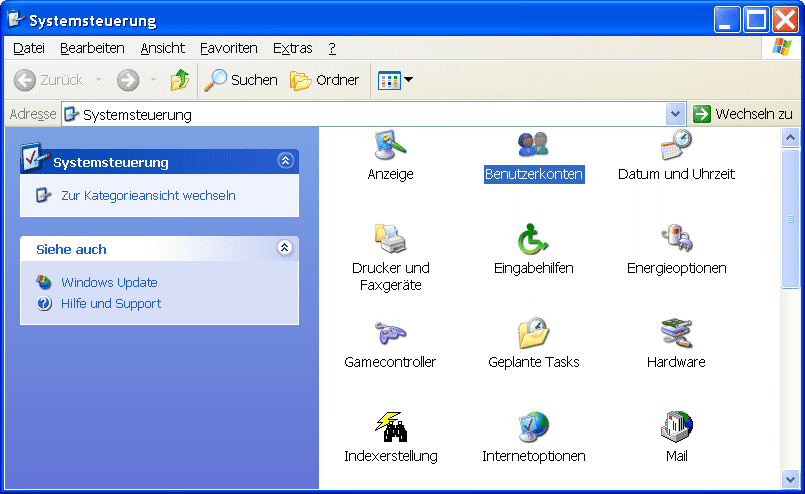
Task: Open the Hardware icon
Action: pos(676,333)
